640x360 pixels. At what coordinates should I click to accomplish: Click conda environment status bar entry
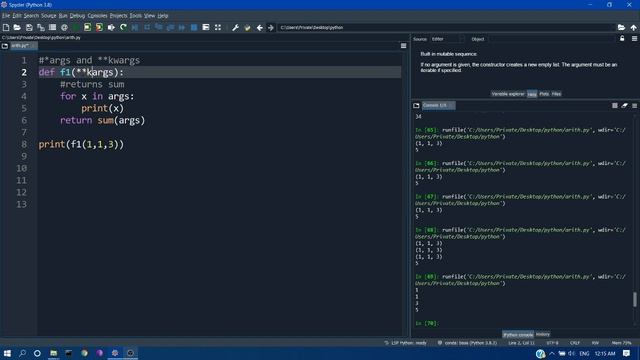pyautogui.click(x=467, y=343)
